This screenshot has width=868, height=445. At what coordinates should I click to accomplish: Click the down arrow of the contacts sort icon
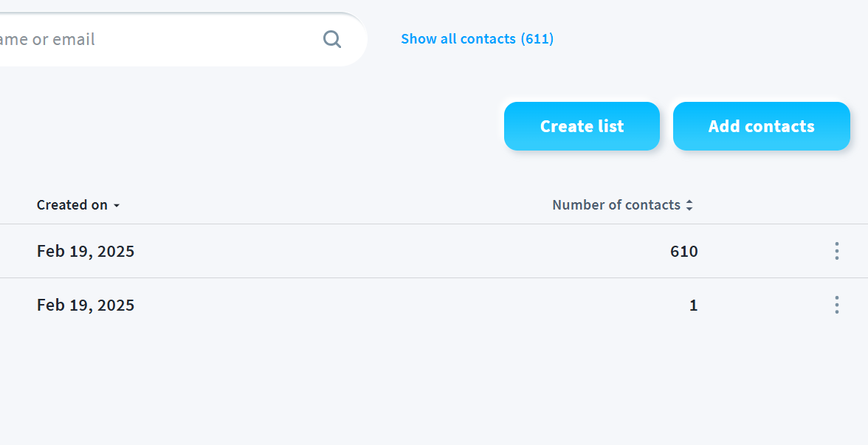tap(689, 210)
